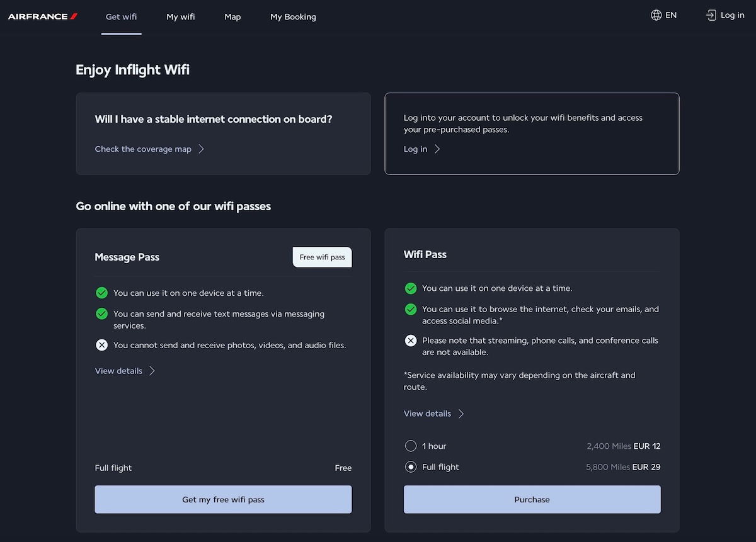756x542 pixels.
Task: Click green checkmark next to browse the internet
Action: pyautogui.click(x=411, y=309)
